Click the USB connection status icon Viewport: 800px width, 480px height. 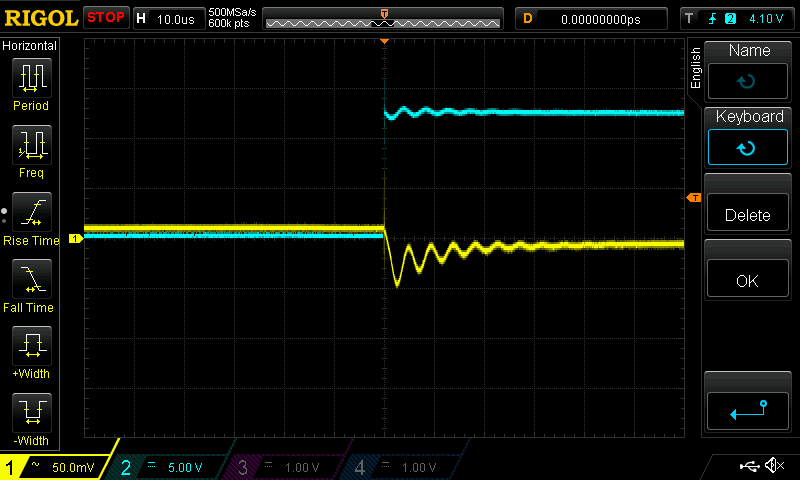pos(749,465)
